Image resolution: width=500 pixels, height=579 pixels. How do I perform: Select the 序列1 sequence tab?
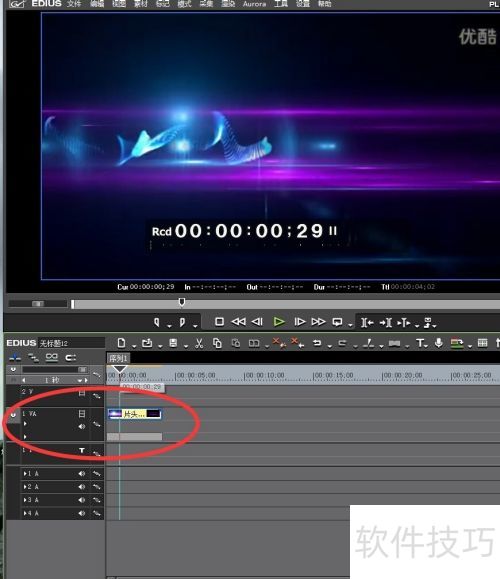(118, 358)
